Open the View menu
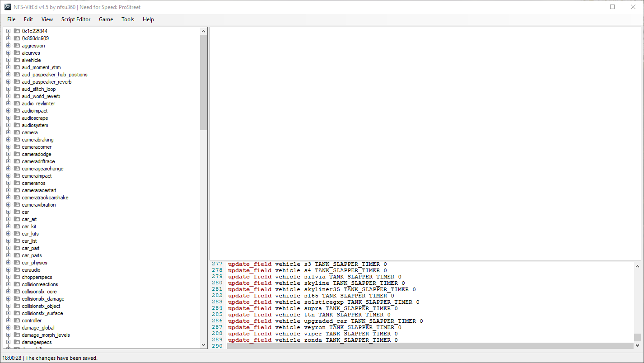Image resolution: width=644 pixels, height=363 pixels. coord(47,19)
